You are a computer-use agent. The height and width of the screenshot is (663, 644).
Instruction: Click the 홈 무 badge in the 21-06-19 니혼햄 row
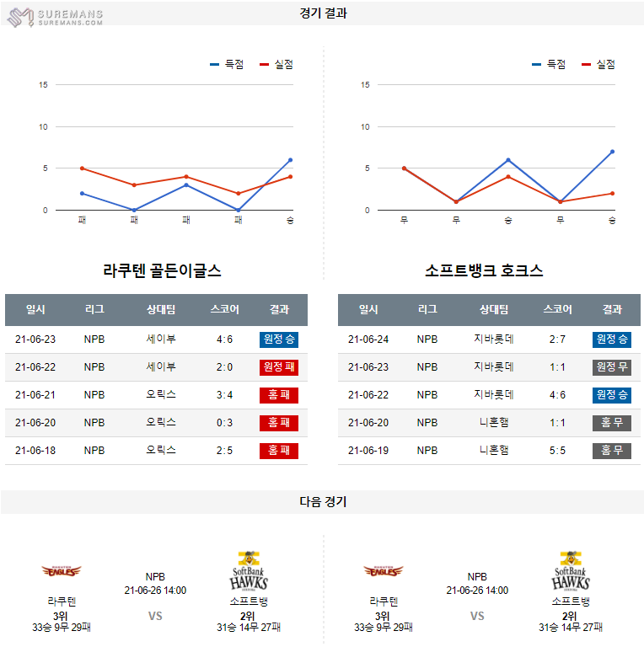(612, 451)
